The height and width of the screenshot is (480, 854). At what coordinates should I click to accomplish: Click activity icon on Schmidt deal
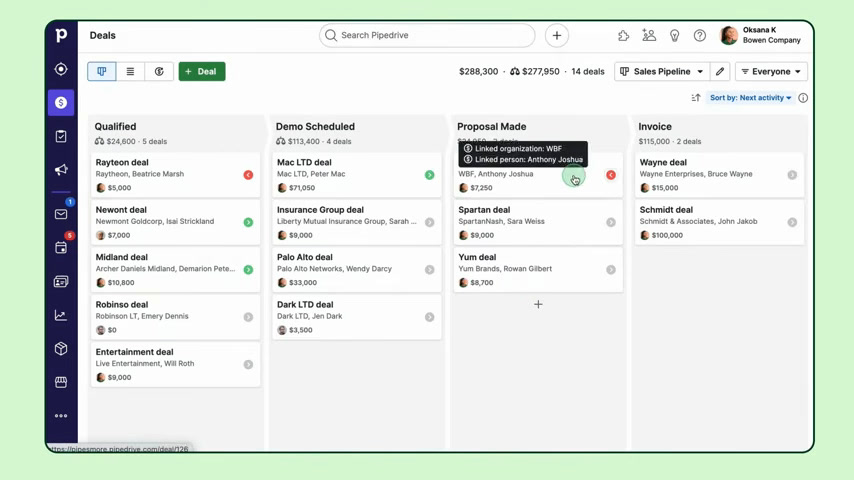coord(792,222)
